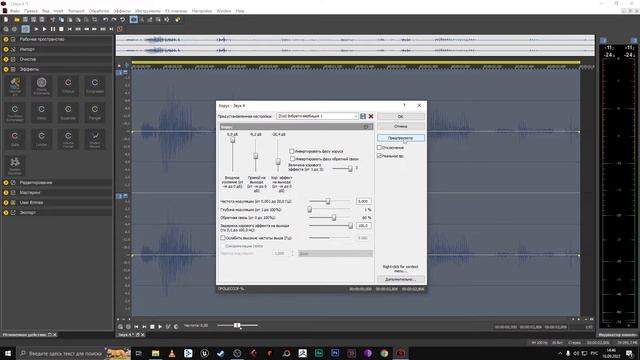Open File Explorer from the taskbar
This screenshot has width=640, height=360.
click(x=156, y=353)
